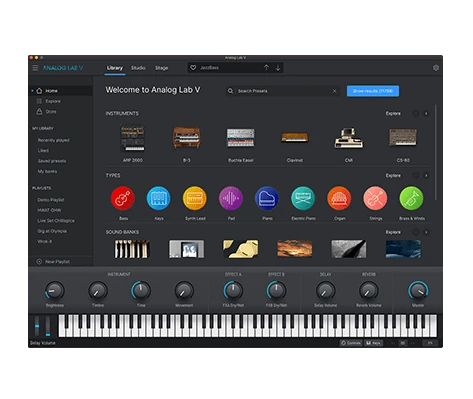
Task: Go to next preset with down arrow
Action: click(278, 68)
